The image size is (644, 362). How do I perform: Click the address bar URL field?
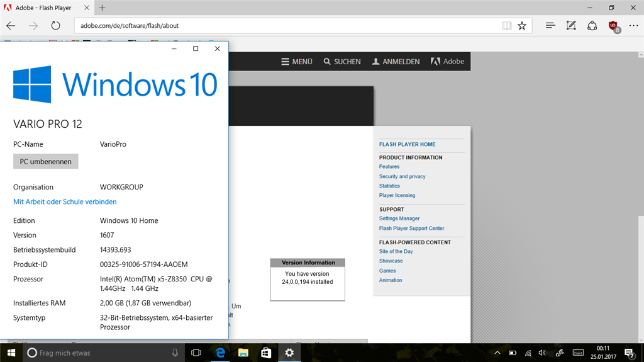coord(287,26)
